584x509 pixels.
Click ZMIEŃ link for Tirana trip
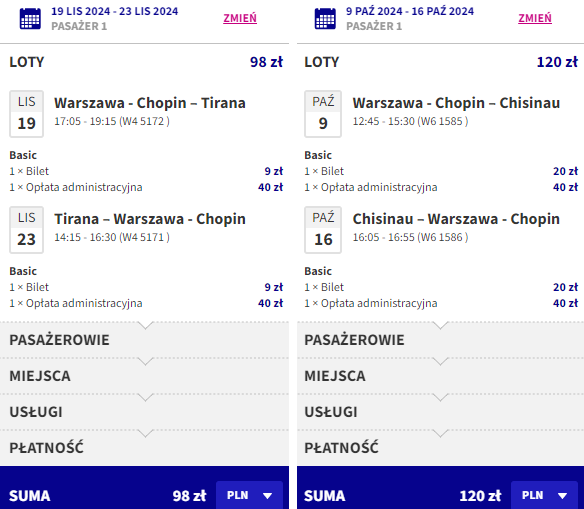coord(240,18)
